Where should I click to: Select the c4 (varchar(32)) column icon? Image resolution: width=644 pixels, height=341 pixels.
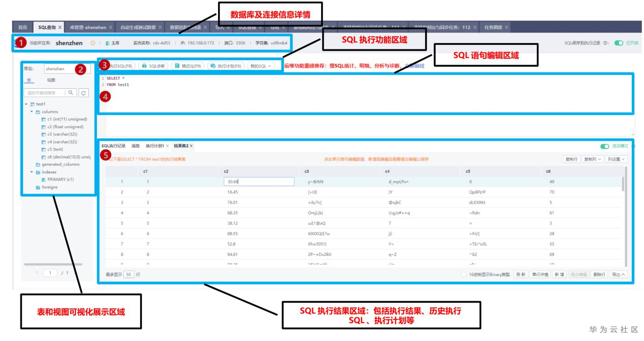(x=43, y=142)
